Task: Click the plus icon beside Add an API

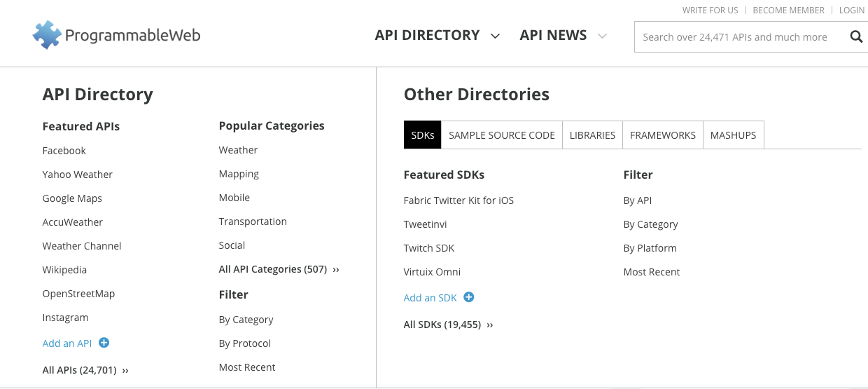Action: click(x=104, y=343)
